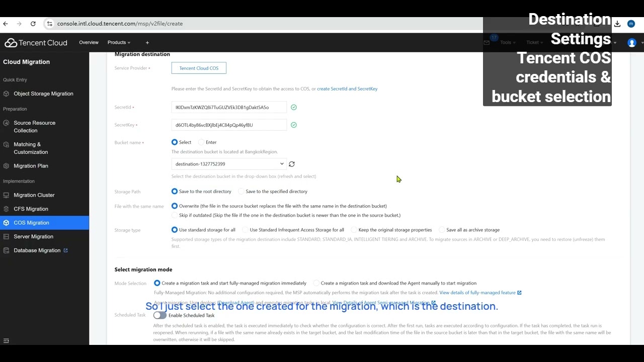
Task: Go to Object Storage Migration
Action: (43, 94)
